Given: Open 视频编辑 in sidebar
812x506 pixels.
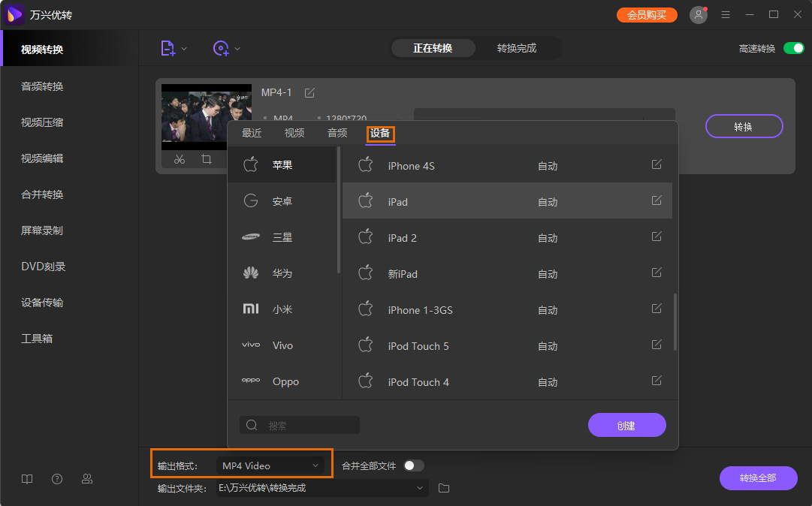Looking at the screenshot, I should point(42,158).
